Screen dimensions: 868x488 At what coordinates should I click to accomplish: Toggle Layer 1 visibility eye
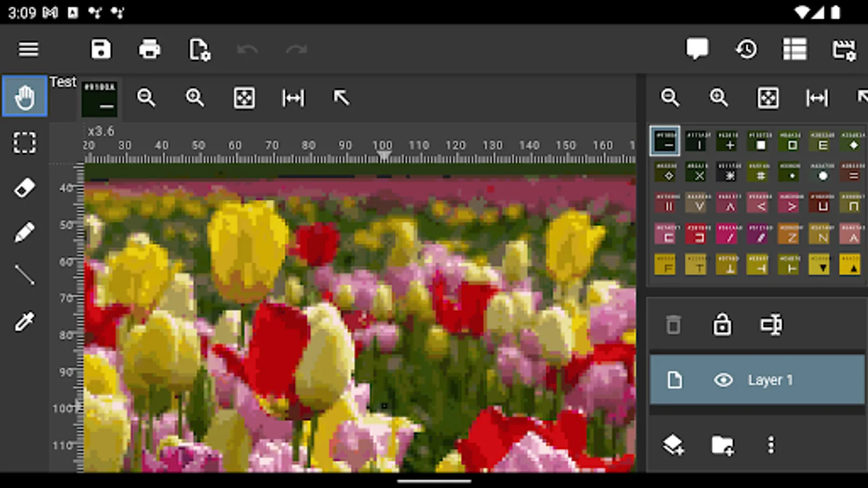coord(723,380)
